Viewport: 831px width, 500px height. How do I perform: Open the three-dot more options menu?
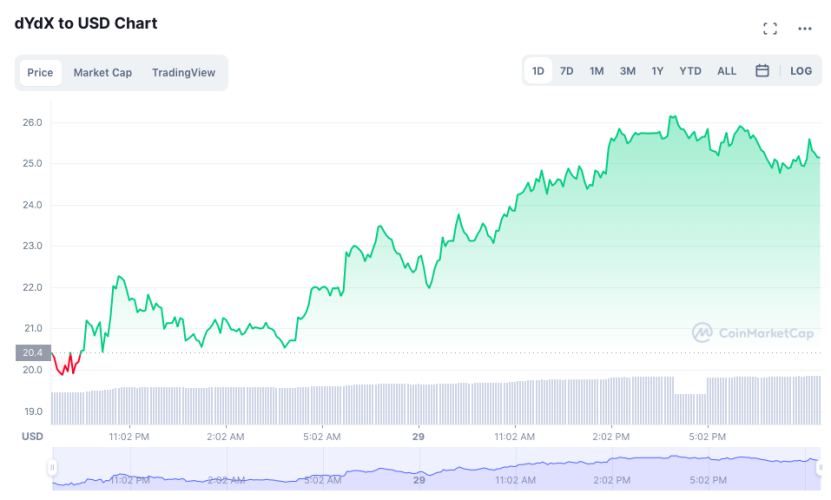point(805,29)
